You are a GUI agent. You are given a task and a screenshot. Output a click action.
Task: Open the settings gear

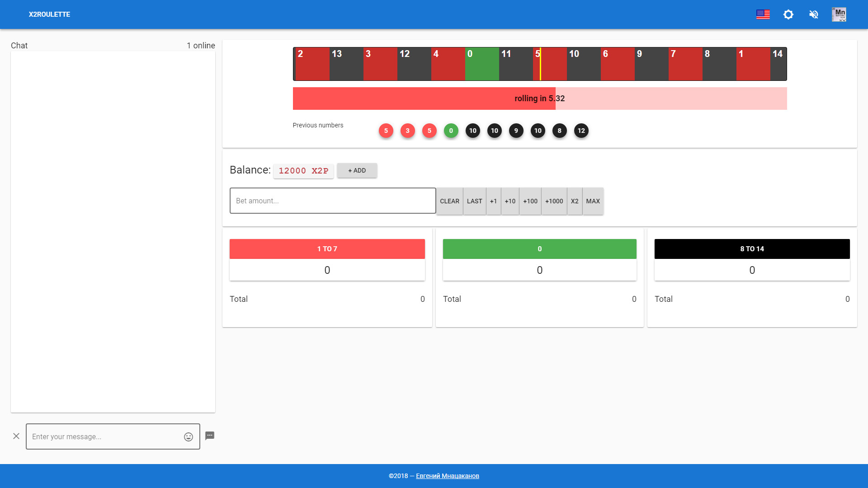tap(788, 14)
